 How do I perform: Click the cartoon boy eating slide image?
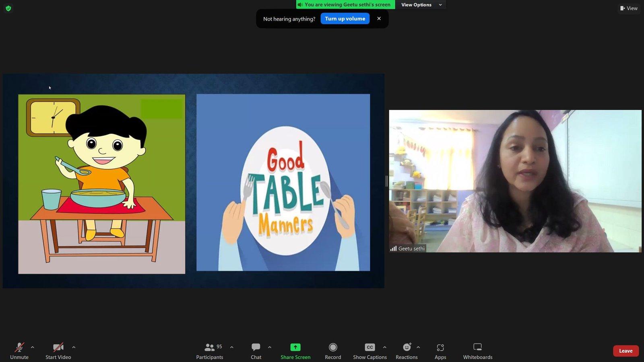pyautogui.click(x=102, y=184)
